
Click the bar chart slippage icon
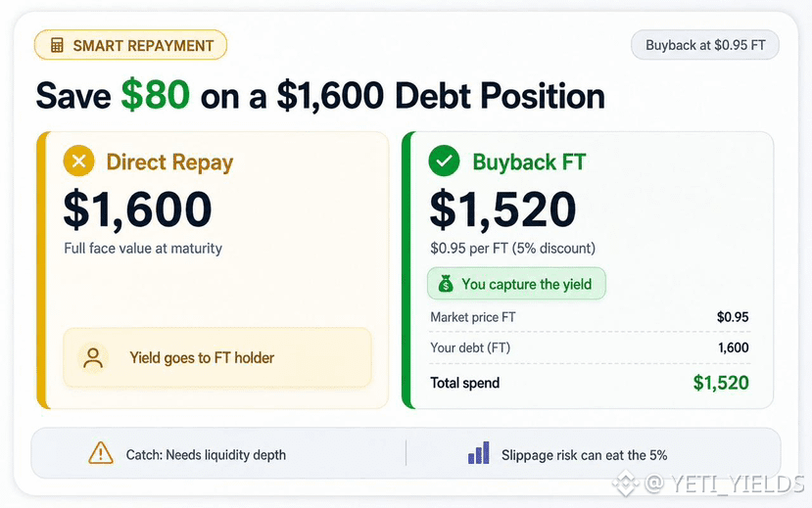coord(479,452)
